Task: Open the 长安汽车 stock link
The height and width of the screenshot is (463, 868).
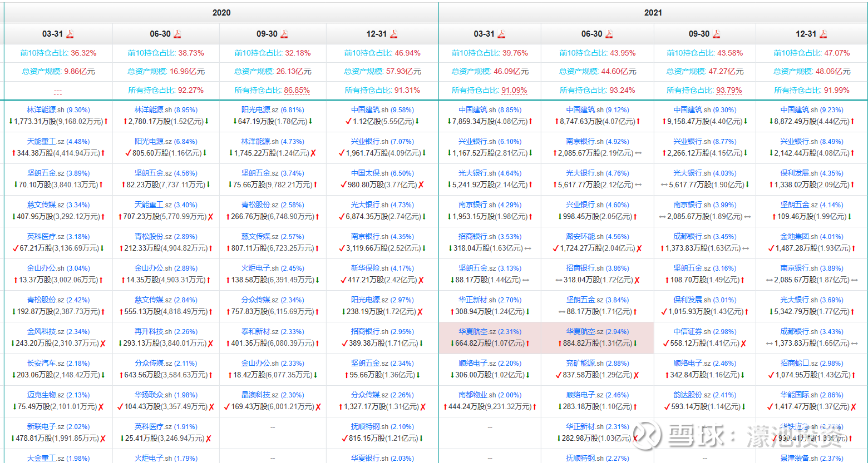Action: point(42,364)
